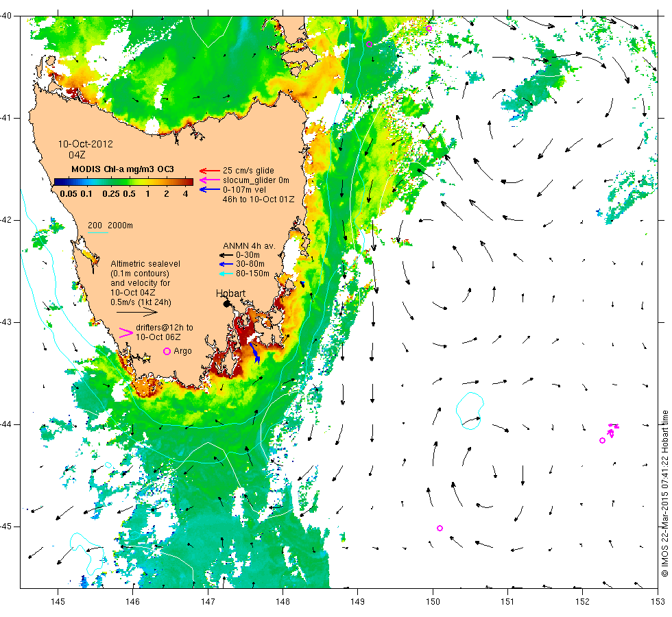Click the 150 longitude axis label

coord(433,602)
